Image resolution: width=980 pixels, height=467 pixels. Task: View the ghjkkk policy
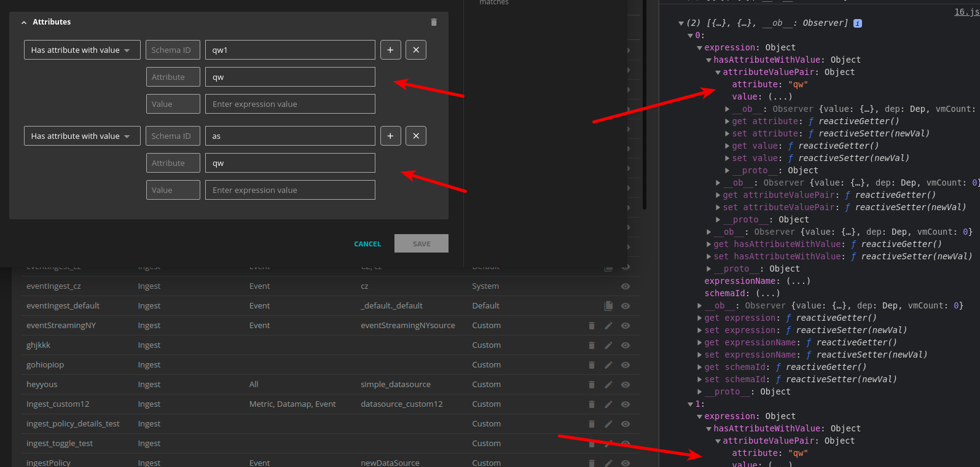pyautogui.click(x=625, y=345)
